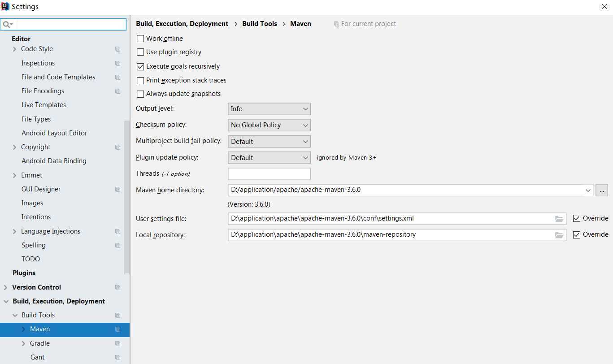
Task: Check Always update snapshots
Action: coord(140,94)
